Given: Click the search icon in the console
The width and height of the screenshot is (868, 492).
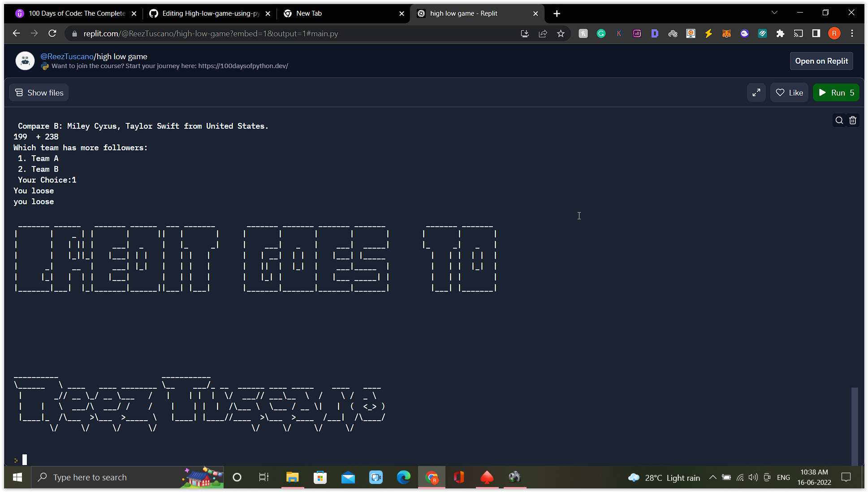Looking at the screenshot, I should pos(839,120).
